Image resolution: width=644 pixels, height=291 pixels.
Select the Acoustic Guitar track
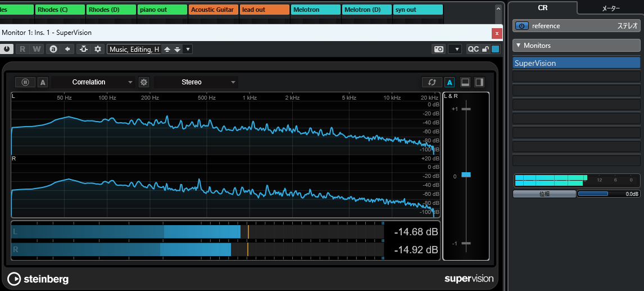point(214,10)
